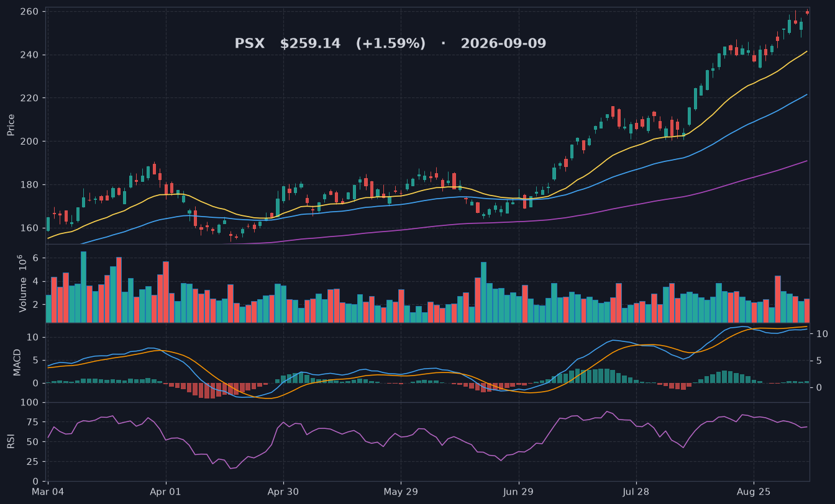Click the $259.14 price in title
The height and width of the screenshot is (504, 835).
pos(310,44)
